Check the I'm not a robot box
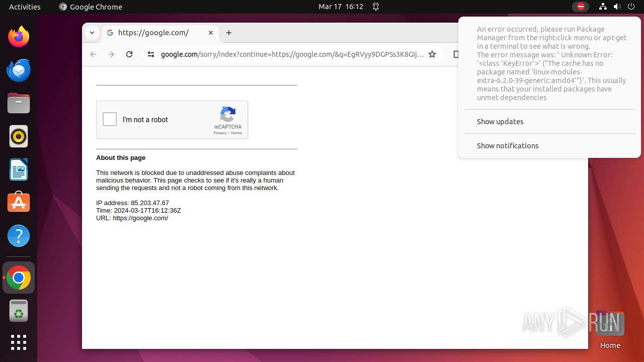Image resolution: width=644 pixels, height=362 pixels. pos(110,120)
